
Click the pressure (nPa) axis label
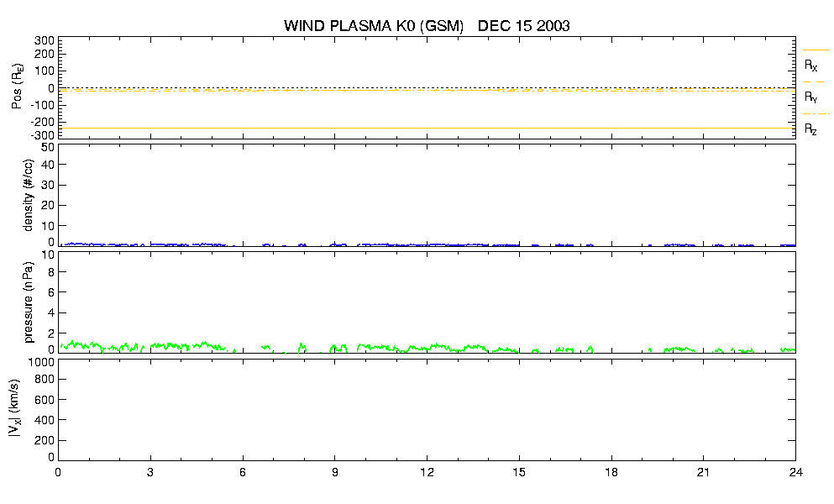pos(29,302)
